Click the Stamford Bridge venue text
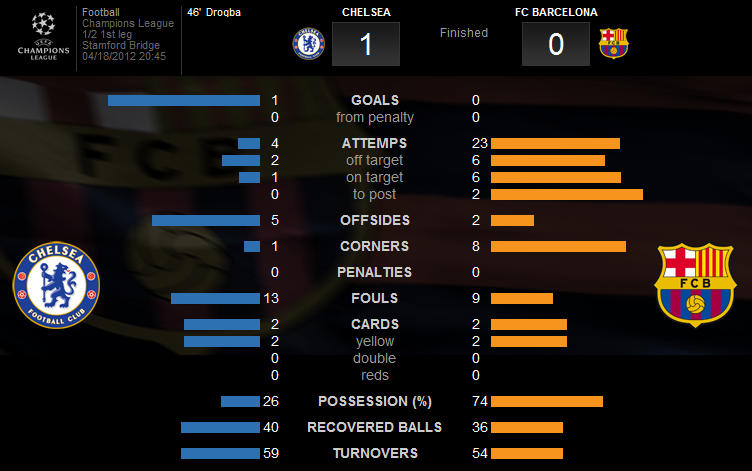Image resolution: width=752 pixels, height=471 pixels. pyautogui.click(x=121, y=45)
